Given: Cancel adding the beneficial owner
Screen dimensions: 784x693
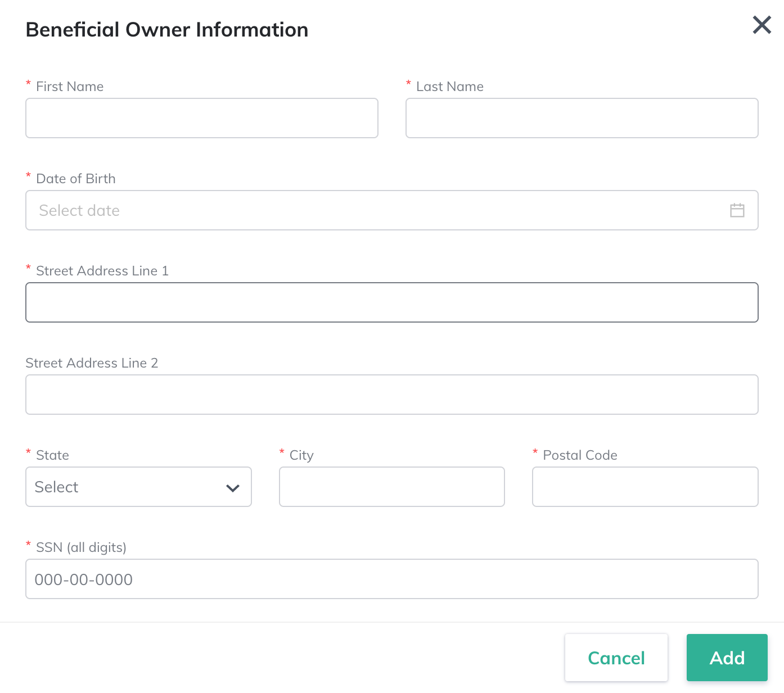Looking at the screenshot, I should [x=616, y=658].
